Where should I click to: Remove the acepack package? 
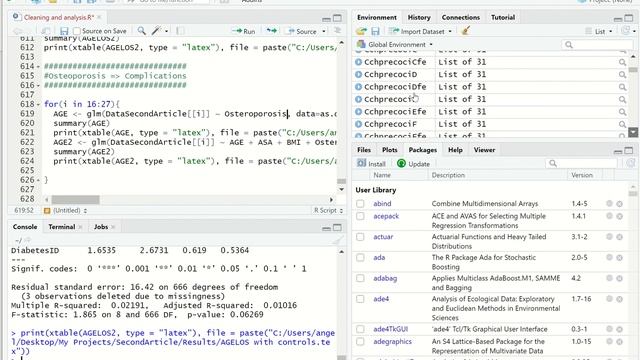point(620,216)
